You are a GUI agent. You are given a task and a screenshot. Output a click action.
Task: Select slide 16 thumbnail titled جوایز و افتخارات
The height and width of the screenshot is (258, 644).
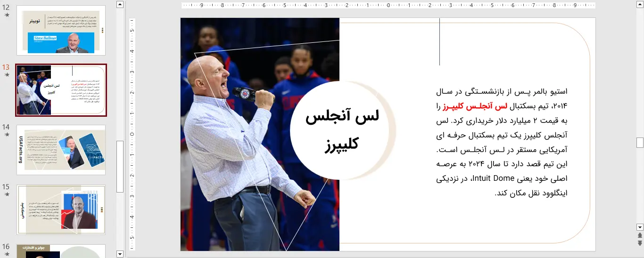(61, 251)
